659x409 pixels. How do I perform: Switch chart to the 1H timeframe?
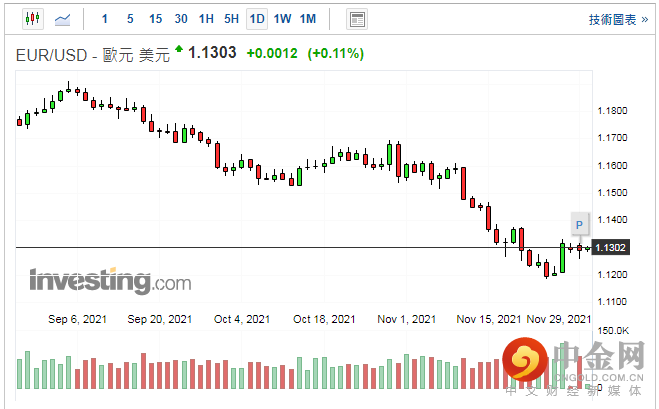click(x=206, y=19)
